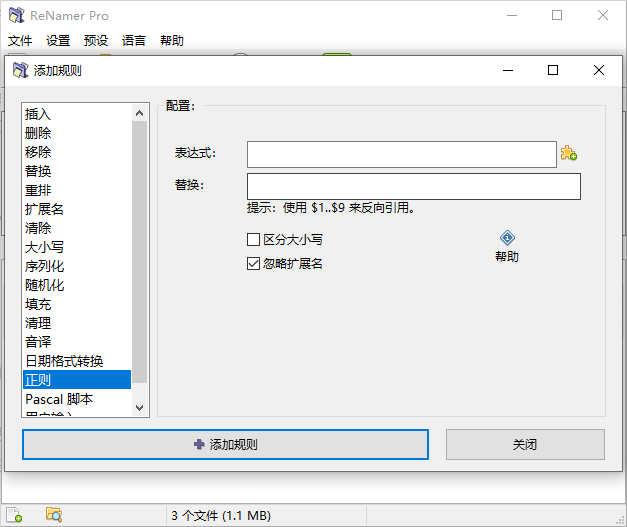The height and width of the screenshot is (527, 627).
Task: Click the ReNamer Pro app icon in title bar
Action: (16, 16)
